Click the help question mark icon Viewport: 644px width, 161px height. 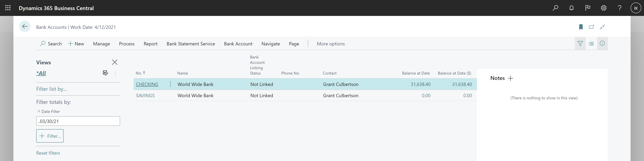(620, 8)
